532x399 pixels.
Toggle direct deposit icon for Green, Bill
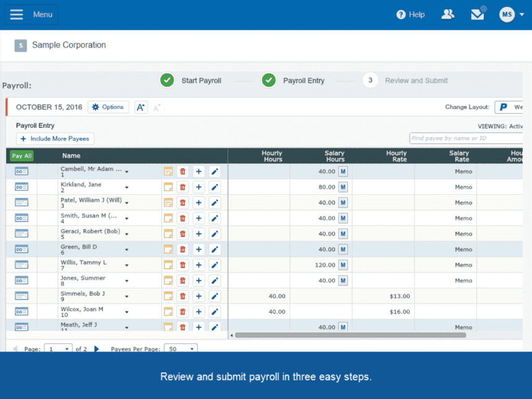pos(22,249)
